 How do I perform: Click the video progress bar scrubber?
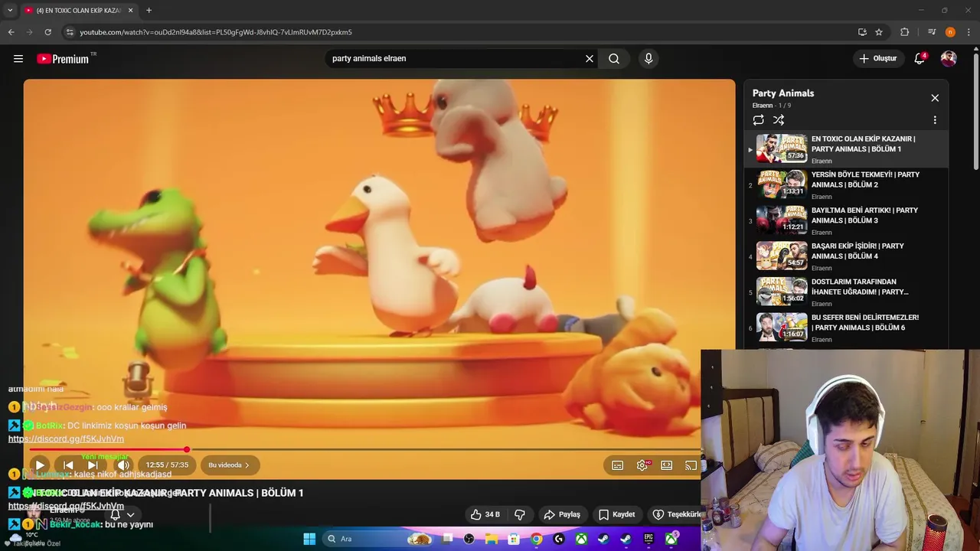(x=186, y=449)
